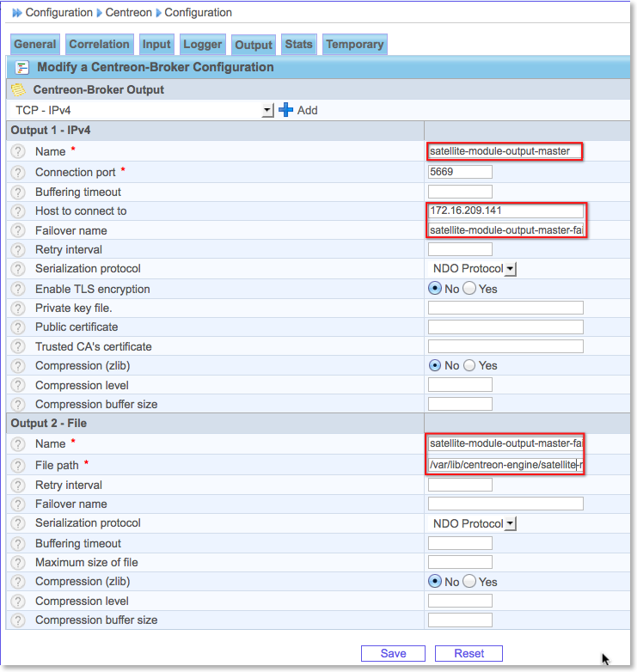Open Output 1 Serialization protocol dropdown
Screen dimensions: 637x672
pos(510,269)
